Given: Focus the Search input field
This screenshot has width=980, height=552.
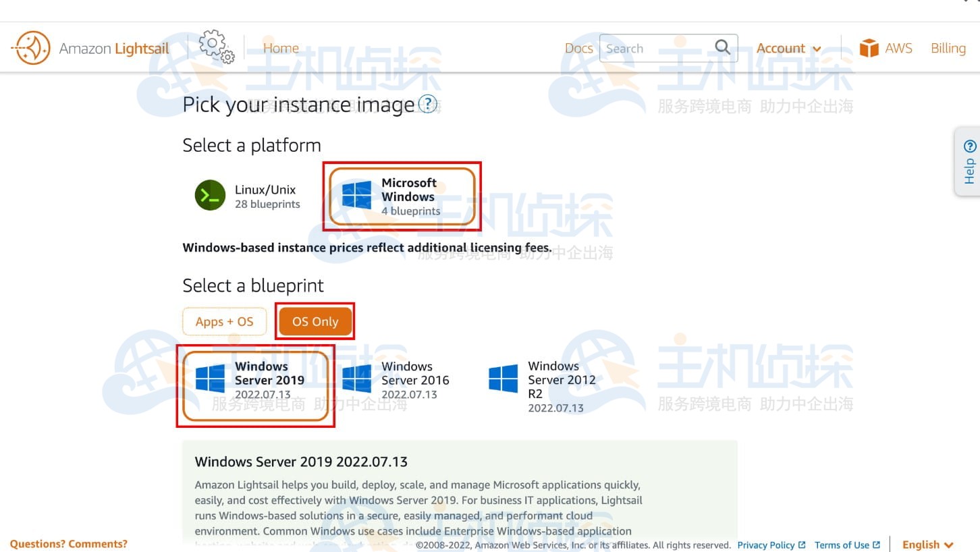Looking at the screenshot, I should 658,48.
